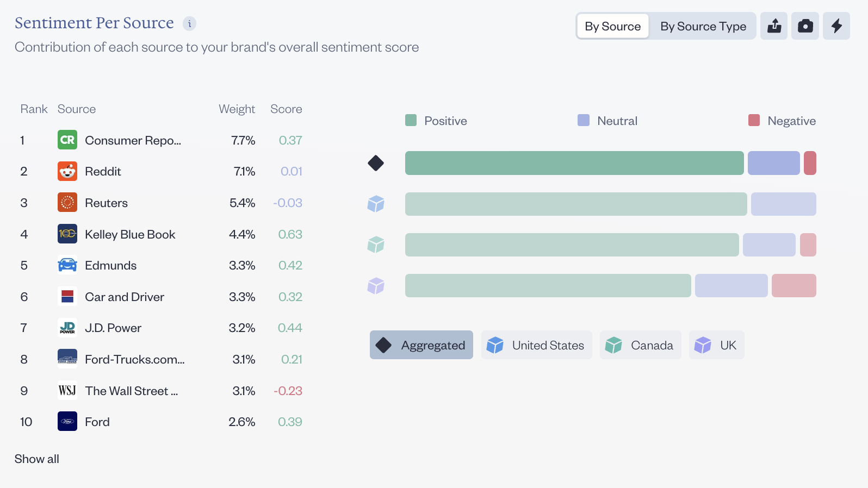Toggle the United States filter chip
The width and height of the screenshot is (868, 488).
(536, 345)
